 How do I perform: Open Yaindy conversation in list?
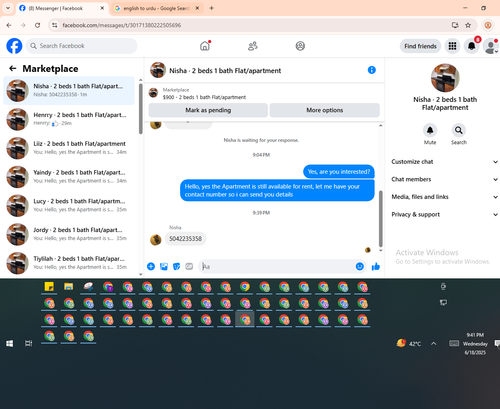point(69,176)
